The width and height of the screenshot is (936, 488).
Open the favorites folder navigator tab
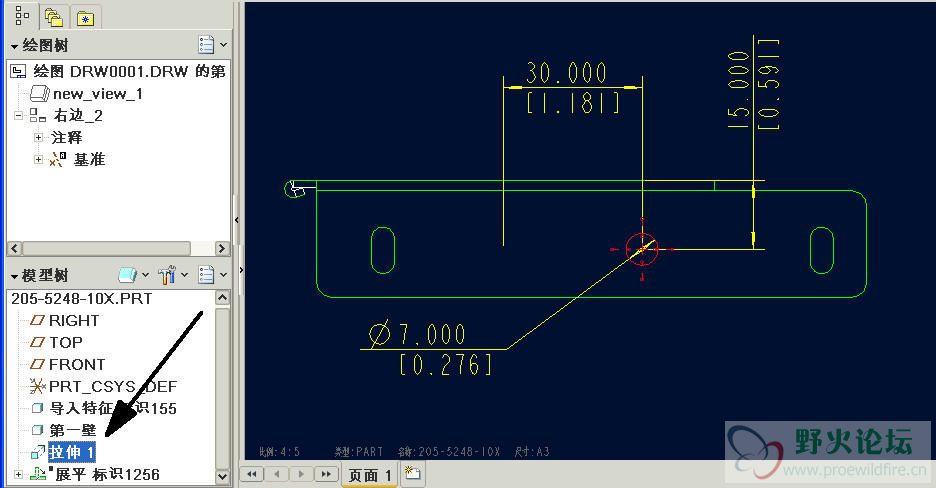pos(85,18)
